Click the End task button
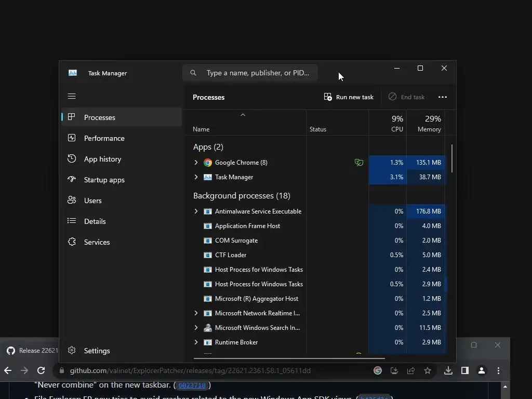 406,97
